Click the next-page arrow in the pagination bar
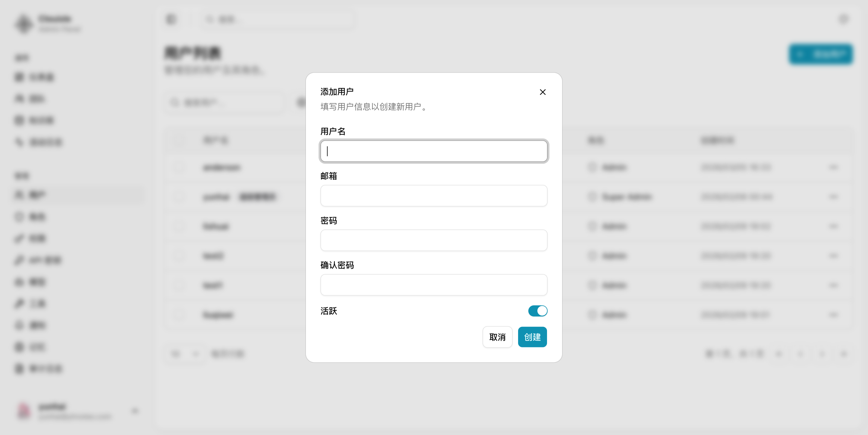The height and width of the screenshot is (435, 868). coord(822,354)
